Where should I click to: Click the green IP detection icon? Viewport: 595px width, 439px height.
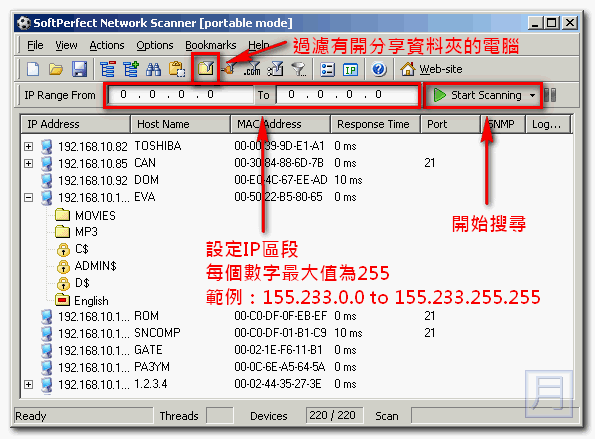pyautogui.click(x=350, y=70)
